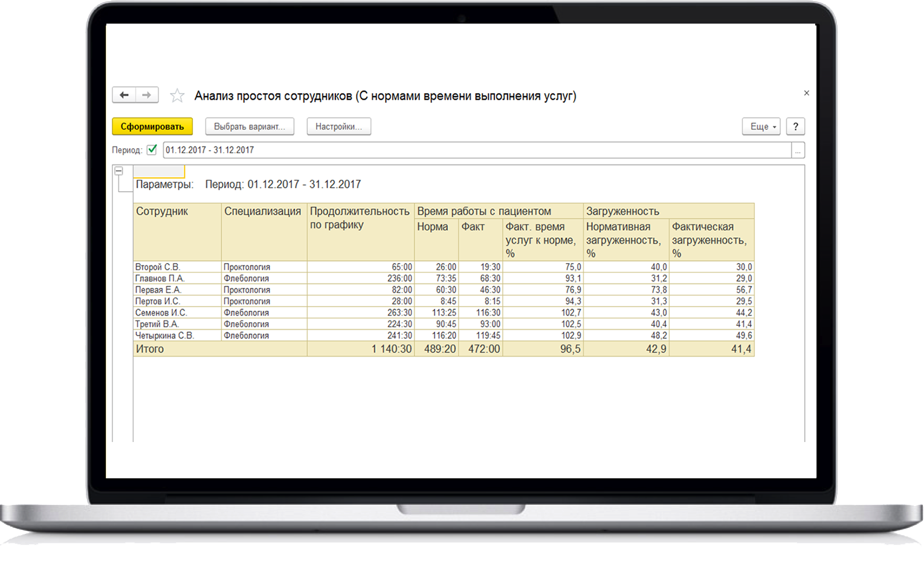Screen dimensions: 924x566
Task: Select the Специализация column header
Action: point(264,232)
